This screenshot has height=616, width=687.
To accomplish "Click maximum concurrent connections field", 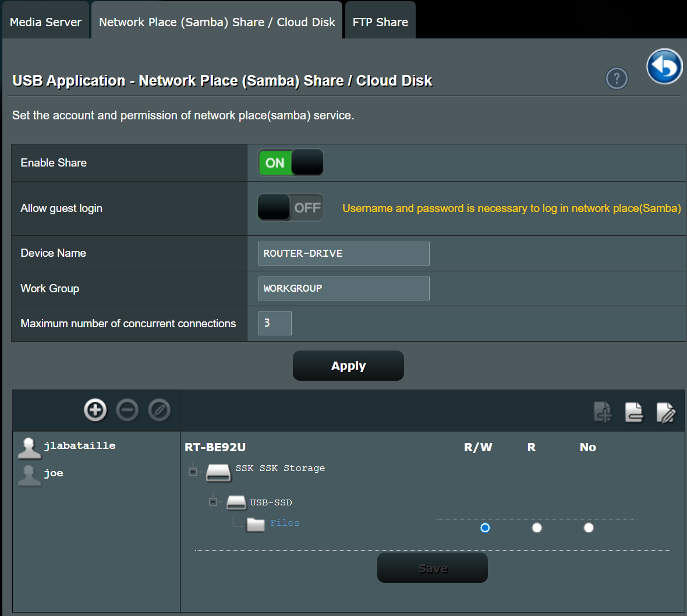I will click(275, 323).
